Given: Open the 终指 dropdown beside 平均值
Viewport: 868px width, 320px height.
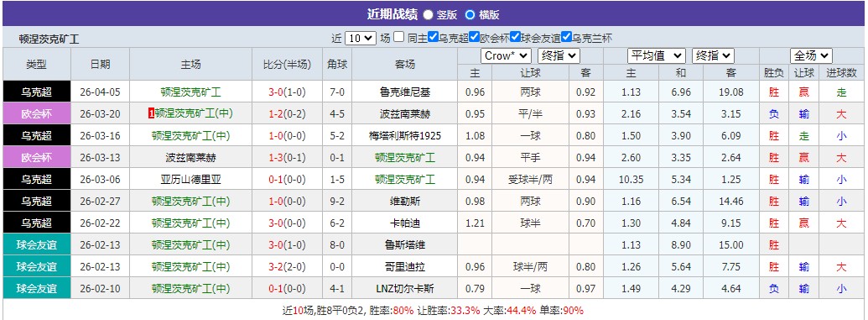Looking at the screenshot, I should coord(713,55).
